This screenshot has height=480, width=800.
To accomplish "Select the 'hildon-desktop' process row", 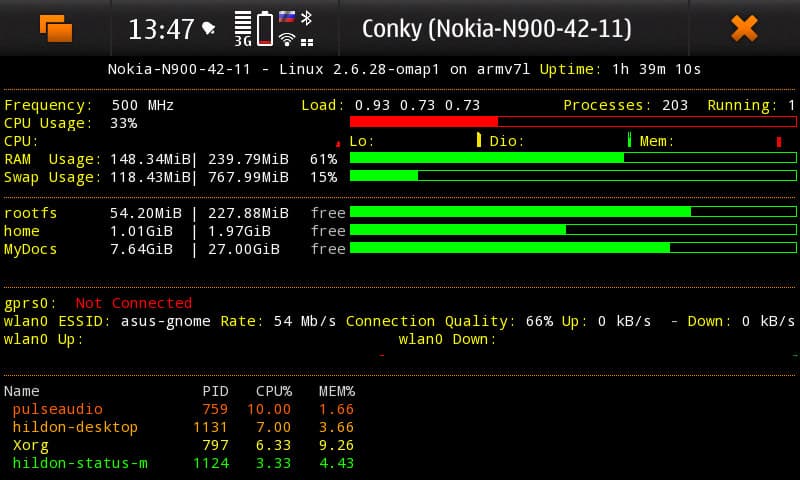I will [183, 427].
